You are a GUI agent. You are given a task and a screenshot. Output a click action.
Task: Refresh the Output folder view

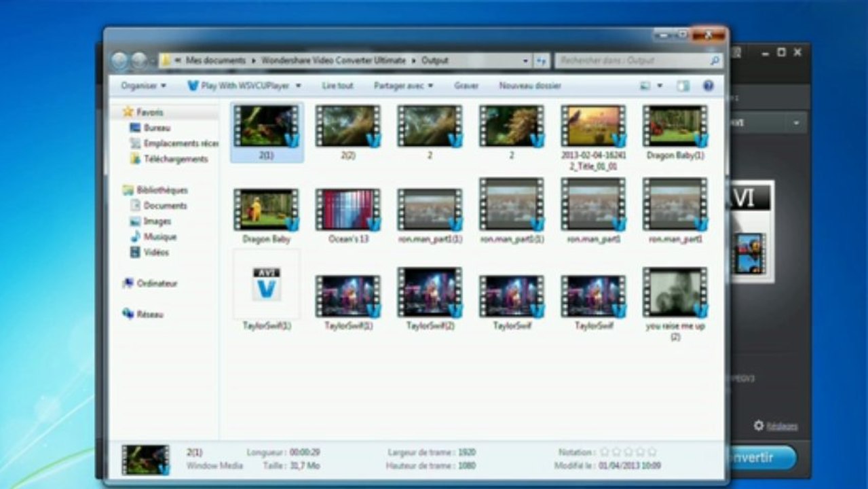[542, 60]
